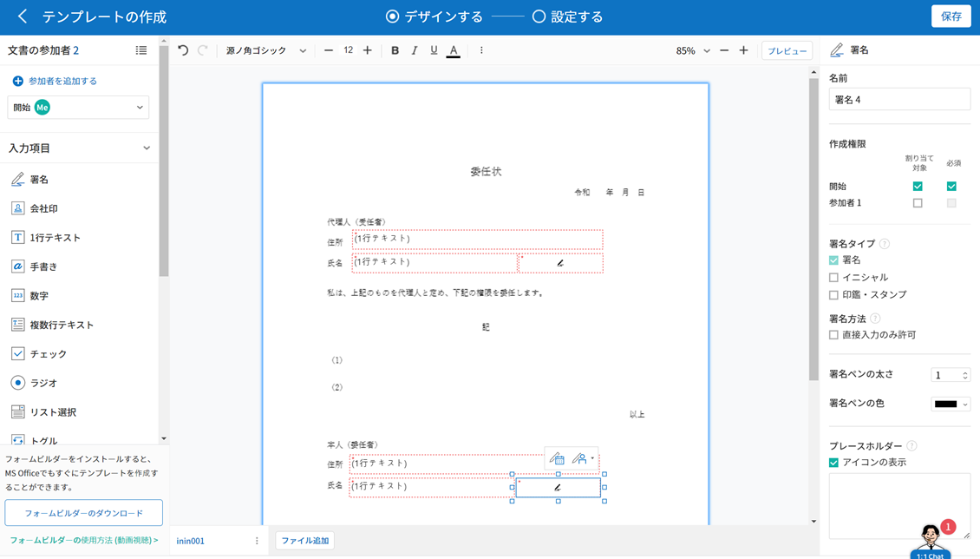Show help for プレースホルダー
980x559 pixels.
click(x=911, y=446)
